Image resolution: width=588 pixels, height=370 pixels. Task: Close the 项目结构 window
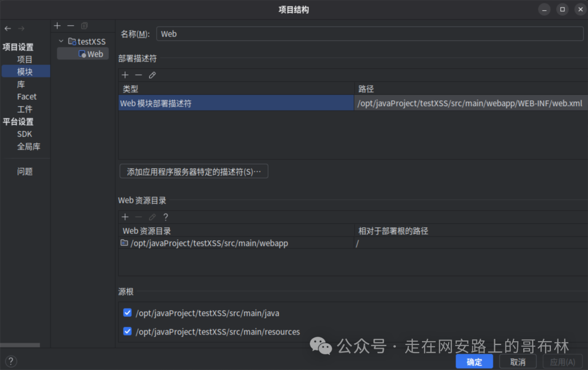[x=580, y=9]
